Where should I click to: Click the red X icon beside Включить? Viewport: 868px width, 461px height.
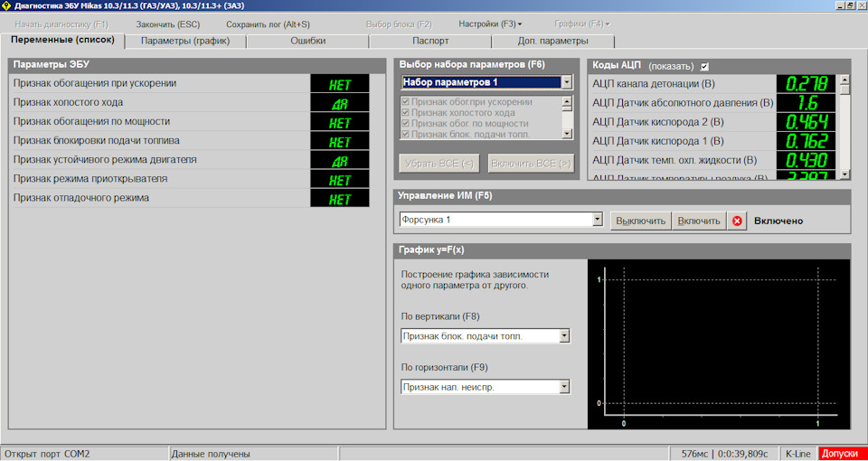[737, 221]
